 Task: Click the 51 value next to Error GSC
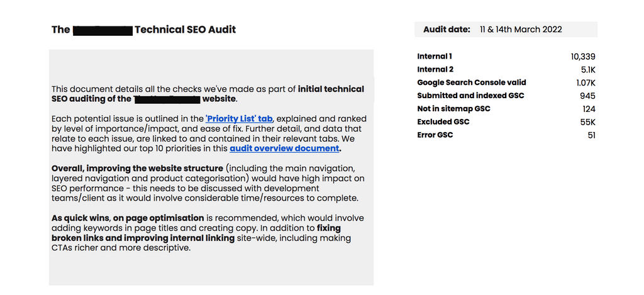pyautogui.click(x=591, y=135)
